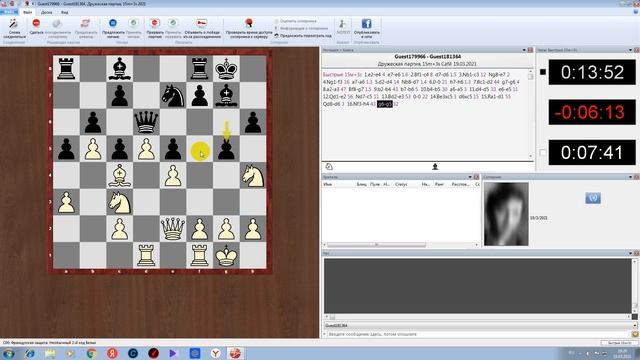Click the Offer draw (Предложить ничью) icon

(x=113, y=23)
